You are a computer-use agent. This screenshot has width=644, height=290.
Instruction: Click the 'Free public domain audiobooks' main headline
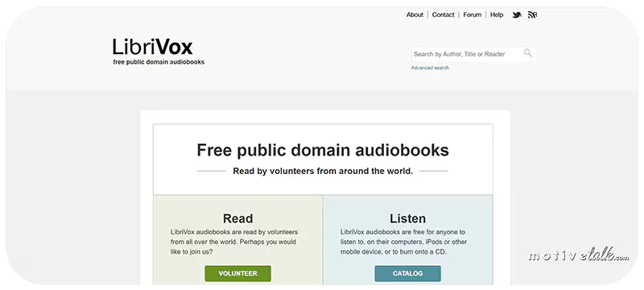coord(323,150)
